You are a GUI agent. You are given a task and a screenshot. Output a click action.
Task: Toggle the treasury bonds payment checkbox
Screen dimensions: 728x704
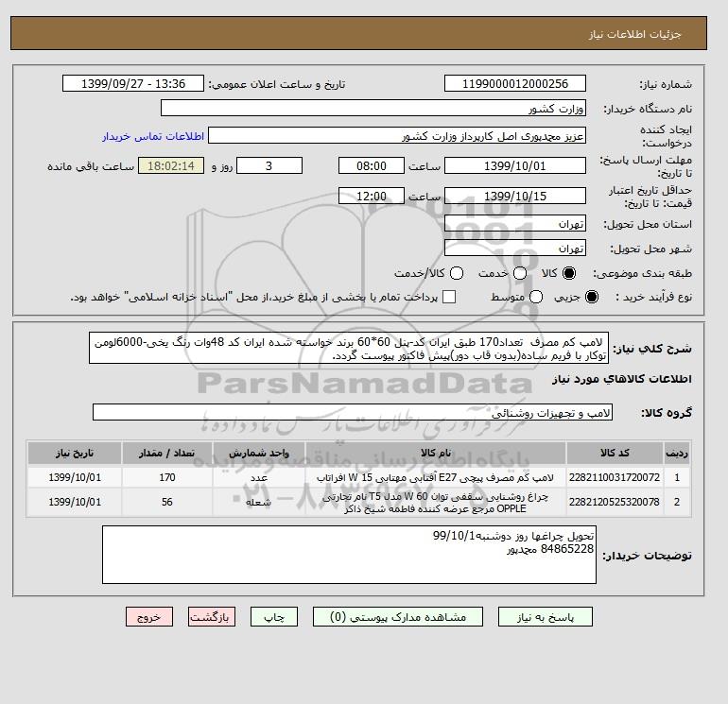449,297
